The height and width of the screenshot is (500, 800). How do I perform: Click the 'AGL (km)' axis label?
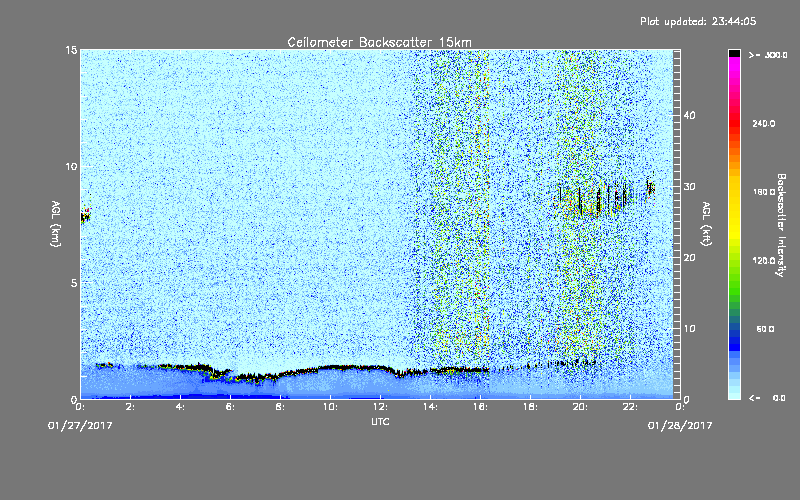click(56, 224)
